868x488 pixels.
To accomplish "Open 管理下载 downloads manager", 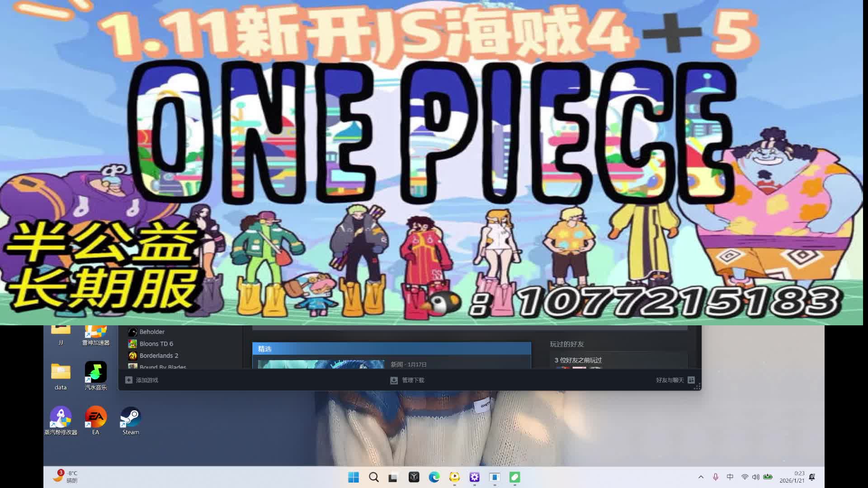I will (x=407, y=380).
